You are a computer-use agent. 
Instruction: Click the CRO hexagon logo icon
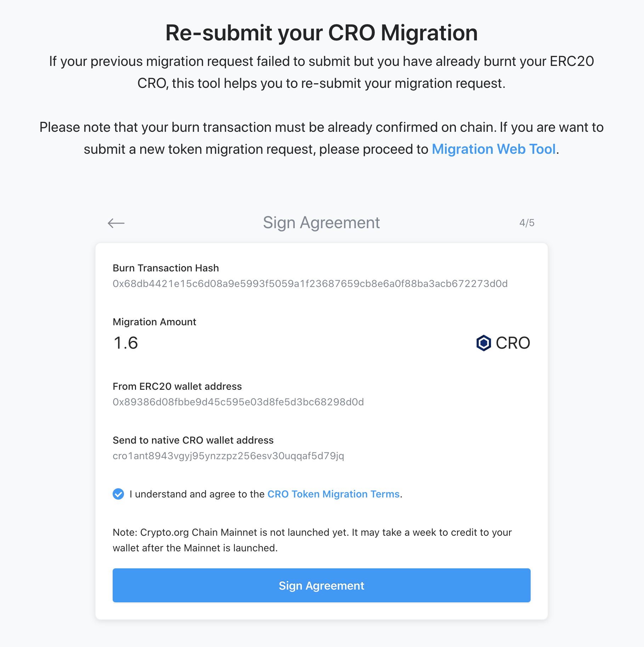coord(484,343)
